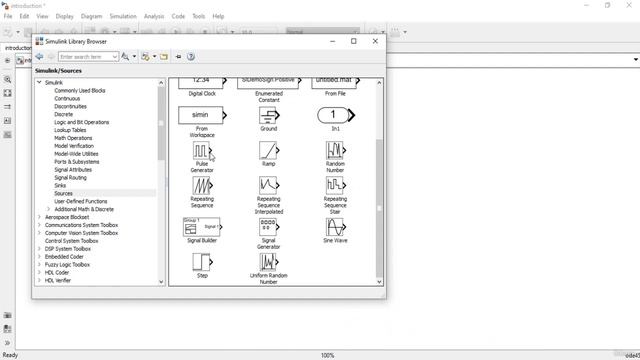This screenshot has width=640, height=360.
Task: Expand Computer Vision System Toolbox node
Action: point(39,233)
